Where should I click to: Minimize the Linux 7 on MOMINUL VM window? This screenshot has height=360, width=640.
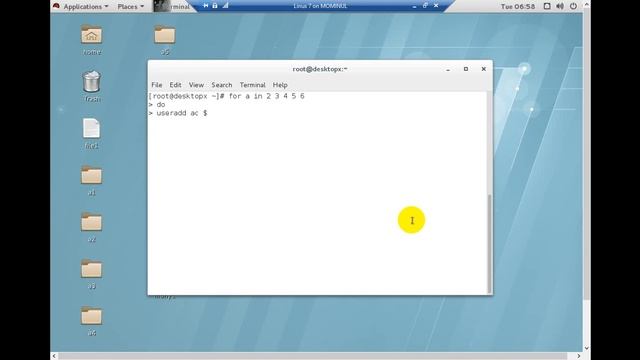[414, 6]
